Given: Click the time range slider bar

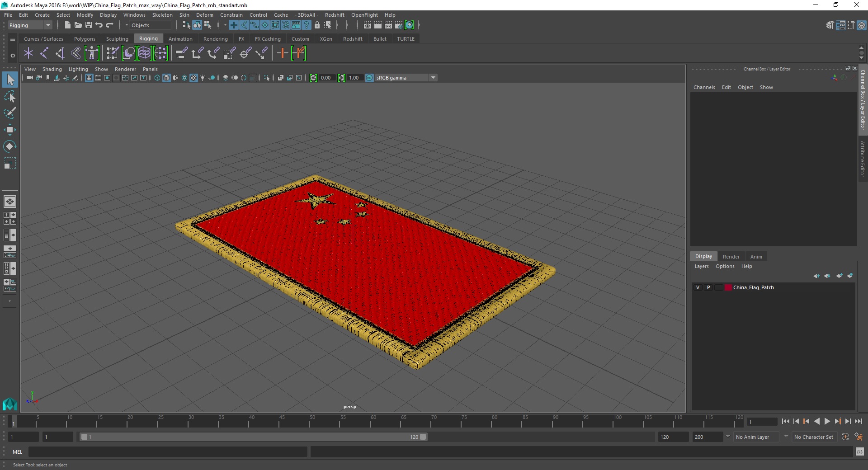Looking at the screenshot, I should pos(253,437).
